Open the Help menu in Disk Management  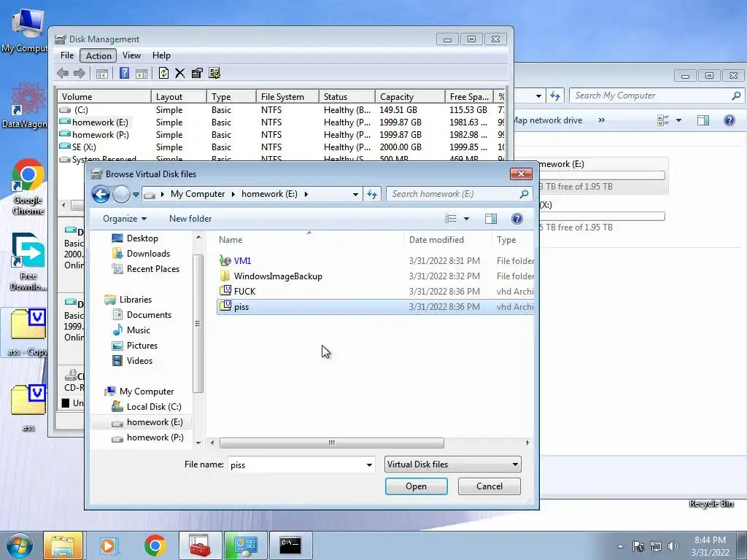point(161,55)
